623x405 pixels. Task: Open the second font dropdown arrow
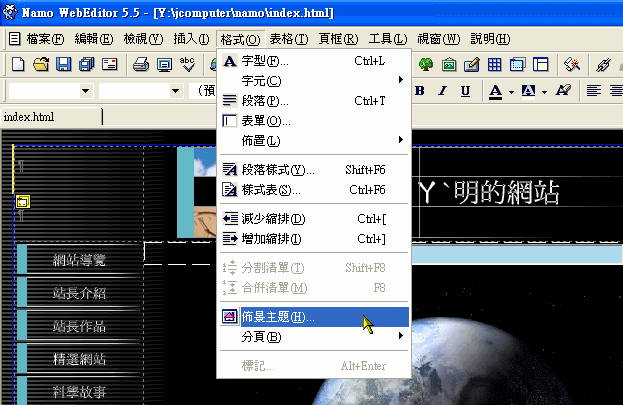175,91
